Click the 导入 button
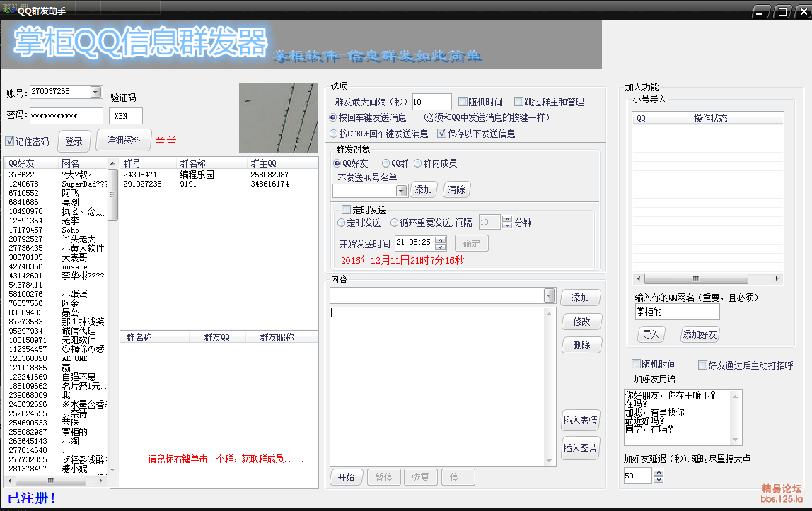This screenshot has height=511, width=812. [651, 334]
